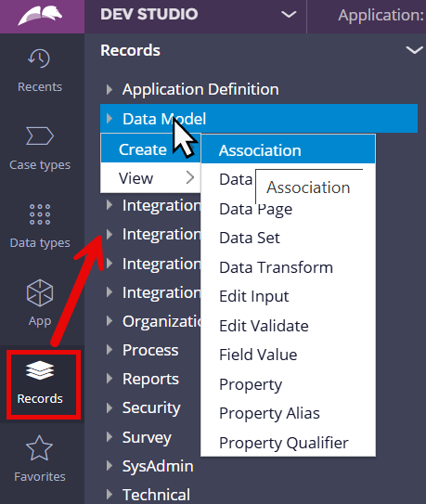426x504 pixels.
Task: Click the Pega logo in the header
Action: 40,16
